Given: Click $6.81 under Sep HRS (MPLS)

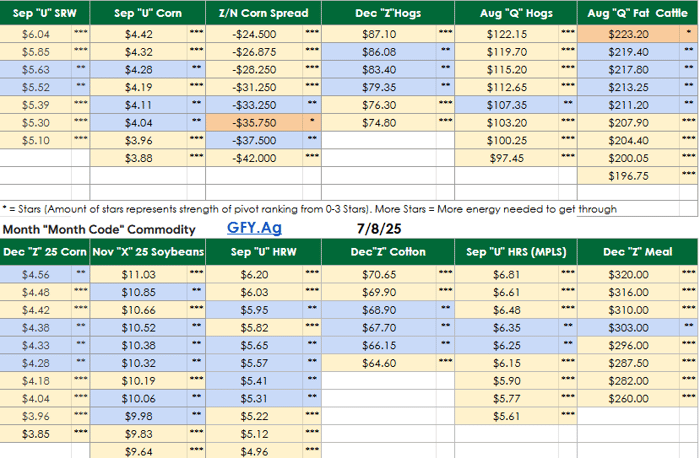Looking at the screenshot, I should [x=507, y=274].
